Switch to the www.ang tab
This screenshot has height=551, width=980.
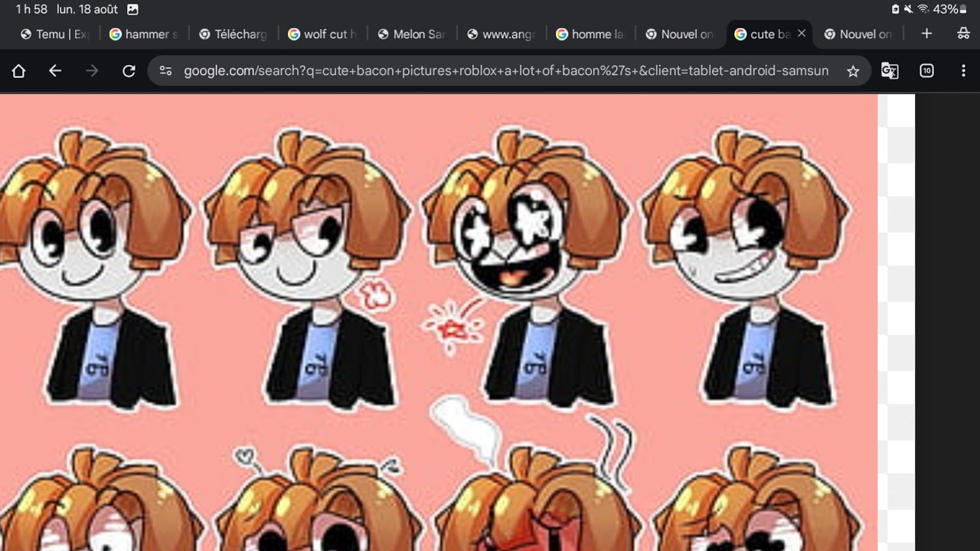pos(501,34)
